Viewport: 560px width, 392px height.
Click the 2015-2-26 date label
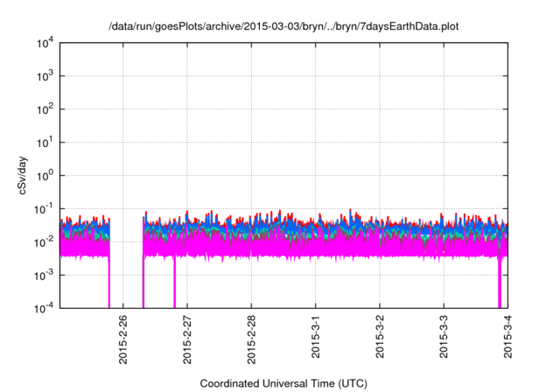coord(122,339)
